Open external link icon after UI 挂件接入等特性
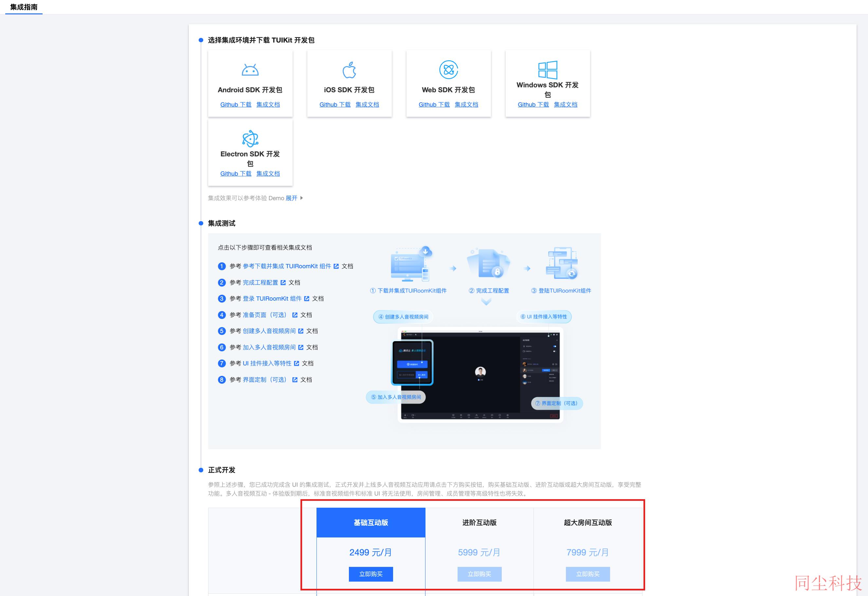The height and width of the screenshot is (596, 868). (297, 363)
